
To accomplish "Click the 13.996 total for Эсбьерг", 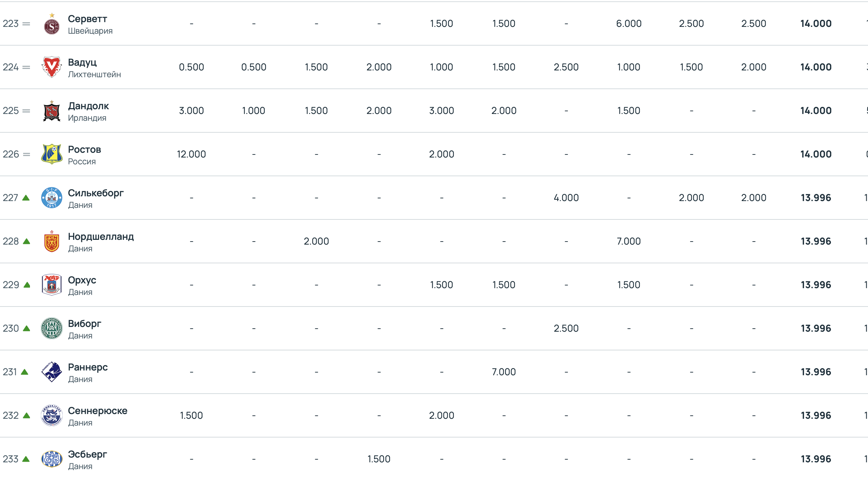I will pyautogui.click(x=816, y=459).
